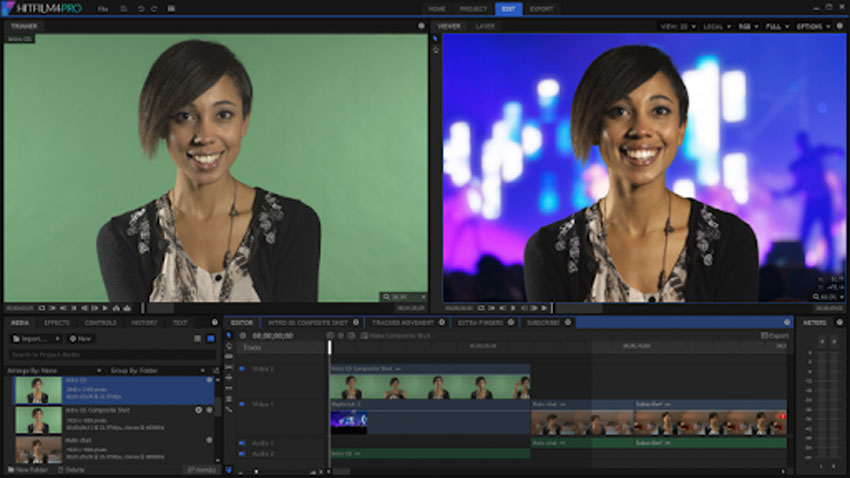Click the New Folder button

coord(28,470)
